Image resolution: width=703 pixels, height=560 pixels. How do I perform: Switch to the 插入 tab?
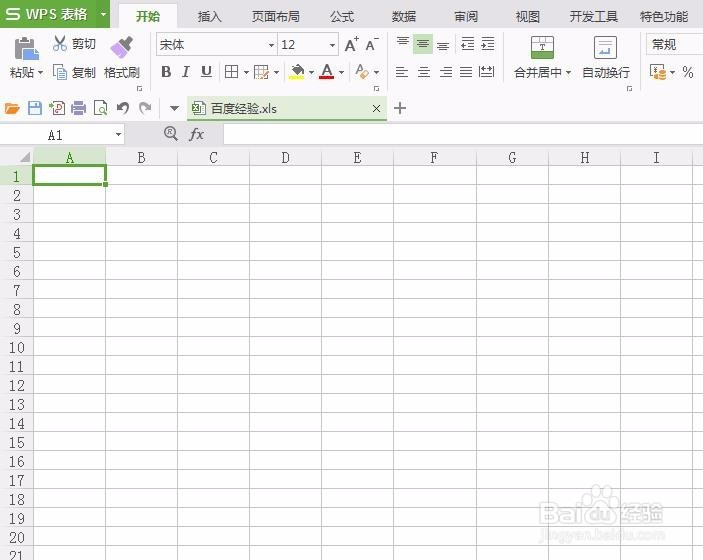pyautogui.click(x=209, y=17)
